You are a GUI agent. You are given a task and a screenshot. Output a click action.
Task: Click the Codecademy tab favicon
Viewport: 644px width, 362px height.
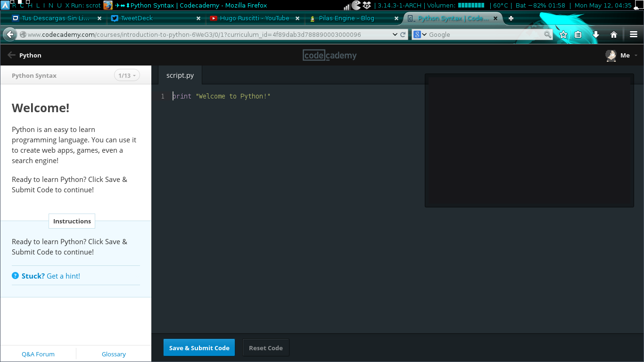411,18
